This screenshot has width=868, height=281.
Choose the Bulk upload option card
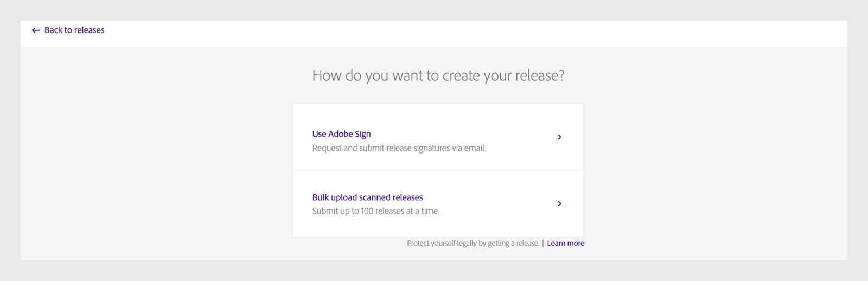coord(438,203)
